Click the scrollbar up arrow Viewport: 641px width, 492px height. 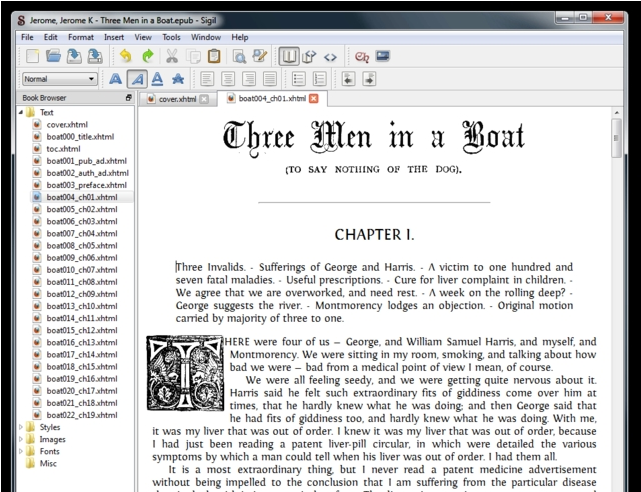tap(616, 112)
